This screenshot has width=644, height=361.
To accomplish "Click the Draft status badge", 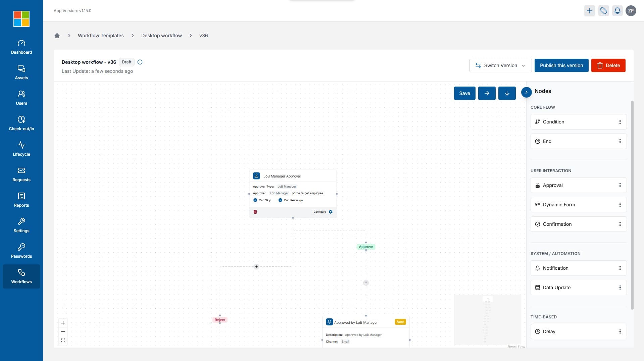I will pyautogui.click(x=127, y=62).
